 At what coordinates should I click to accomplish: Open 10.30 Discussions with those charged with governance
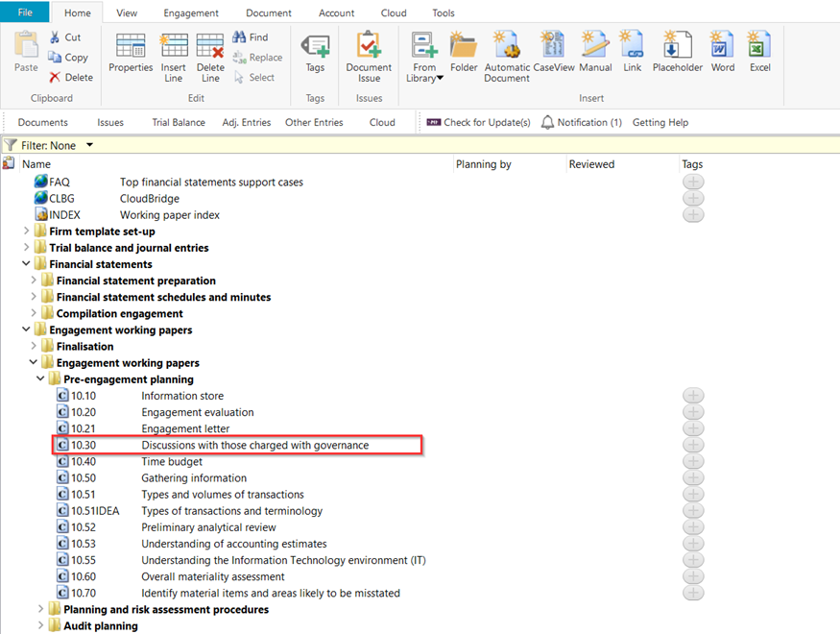(254, 445)
